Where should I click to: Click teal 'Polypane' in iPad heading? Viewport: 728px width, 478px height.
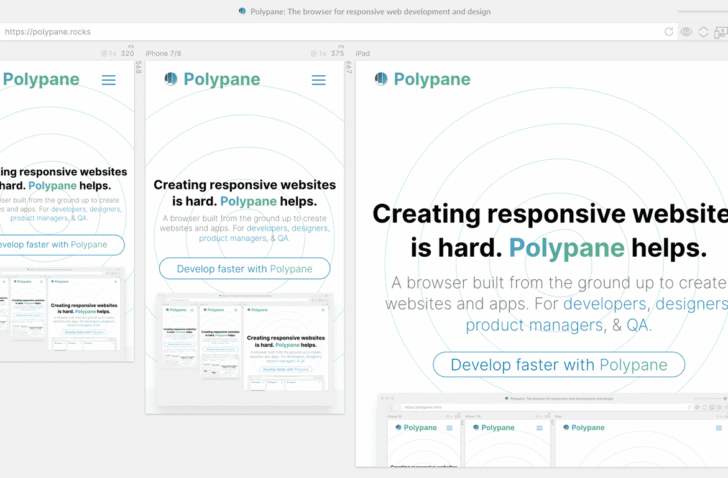pos(566,248)
